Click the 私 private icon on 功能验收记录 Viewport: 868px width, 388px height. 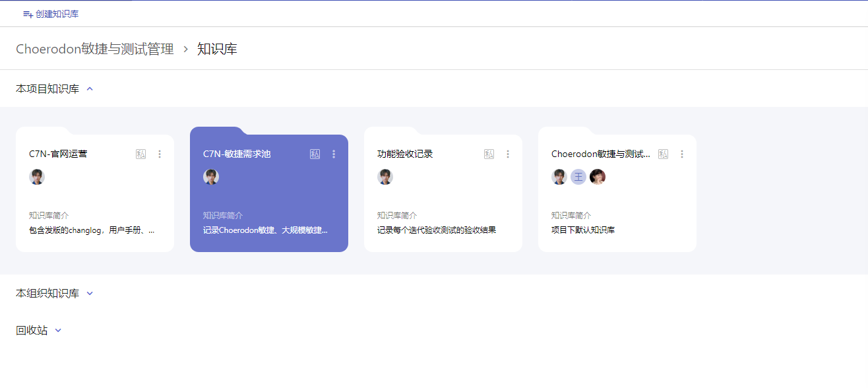pos(489,154)
